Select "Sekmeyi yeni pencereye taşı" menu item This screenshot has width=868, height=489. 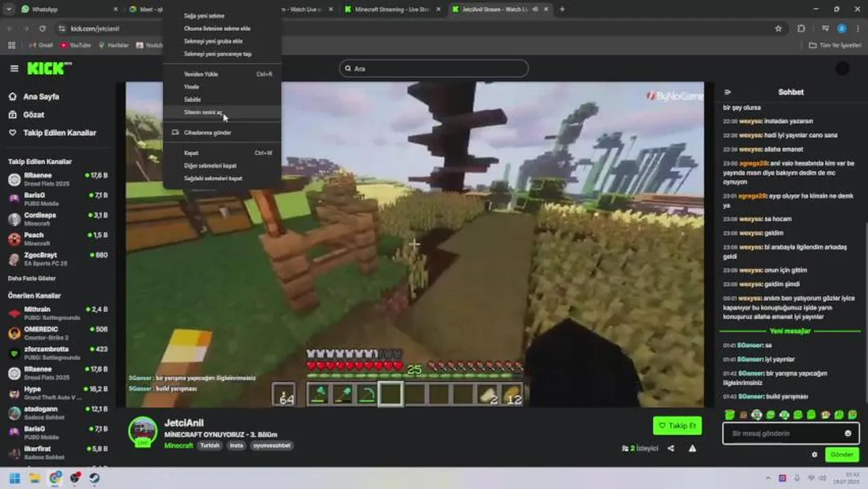tap(222, 54)
